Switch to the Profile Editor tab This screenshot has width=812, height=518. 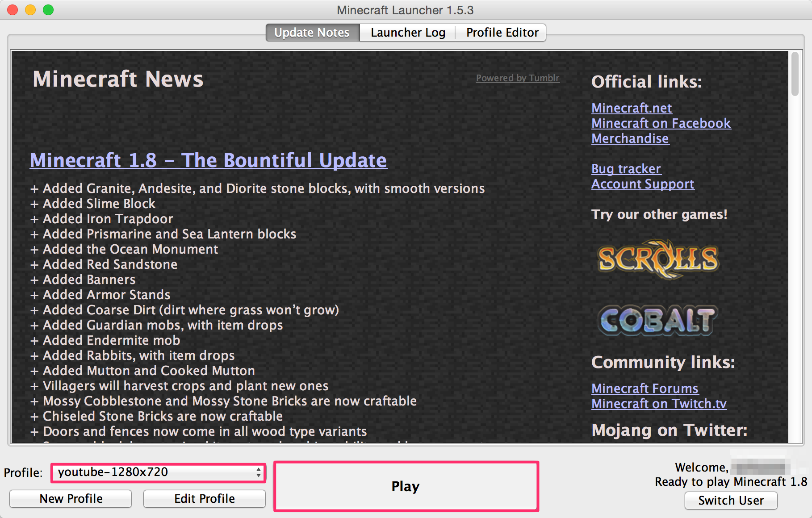(502, 33)
